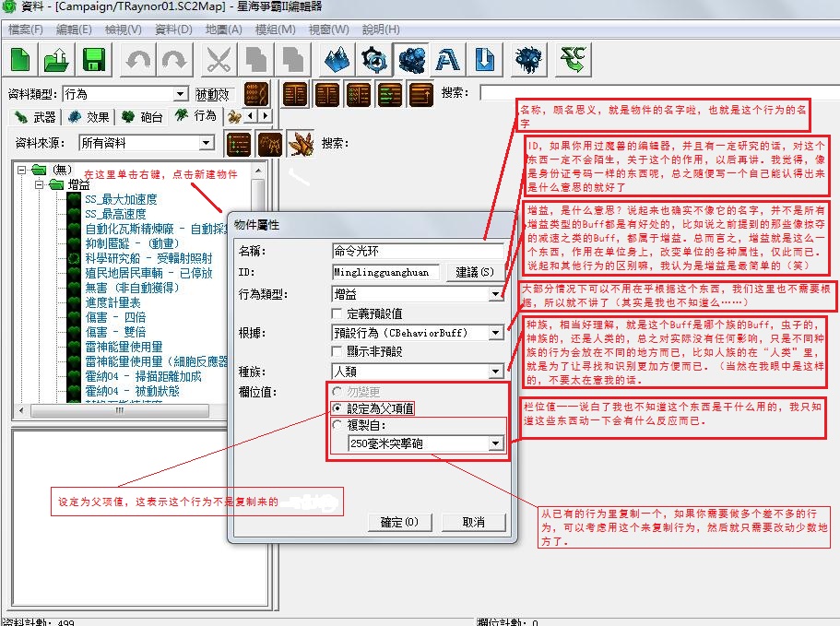
Task: Open the Trigger module gear icon
Action: (x=374, y=59)
